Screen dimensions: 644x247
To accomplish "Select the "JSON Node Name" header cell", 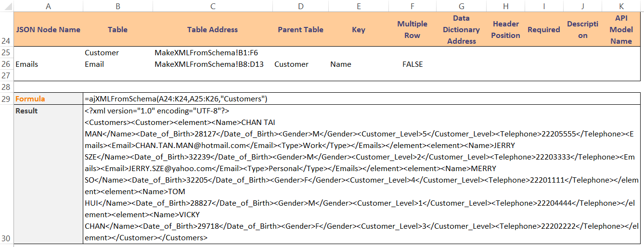I will [48, 30].
